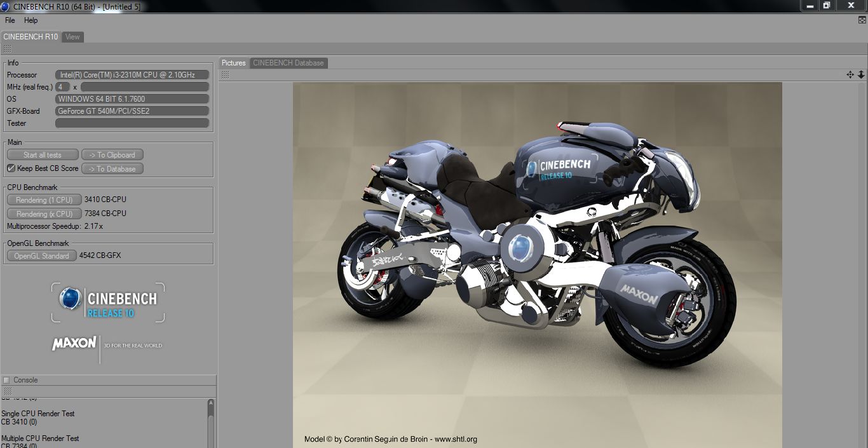Click the To Clipboard button
This screenshot has height=448, width=868.
pyautogui.click(x=112, y=155)
